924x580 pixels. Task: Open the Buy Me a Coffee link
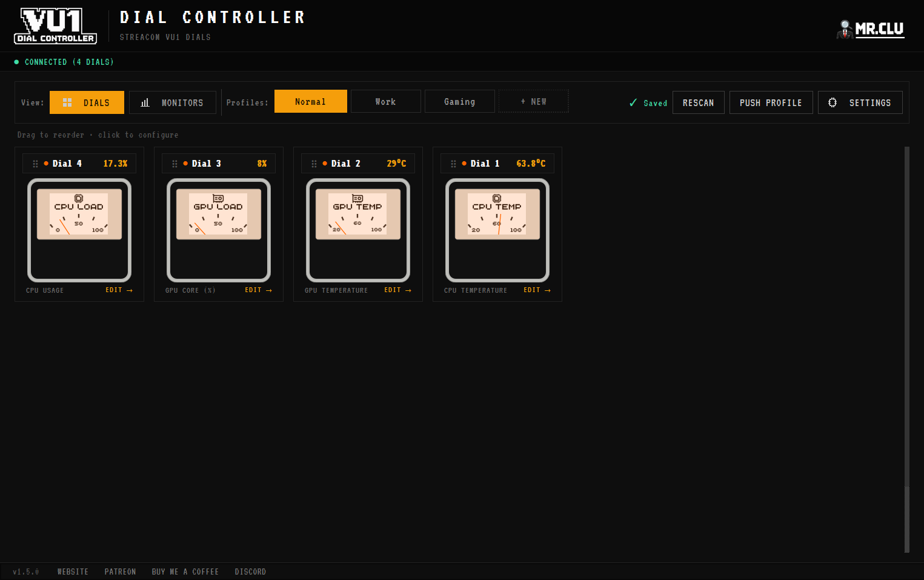pyautogui.click(x=185, y=572)
